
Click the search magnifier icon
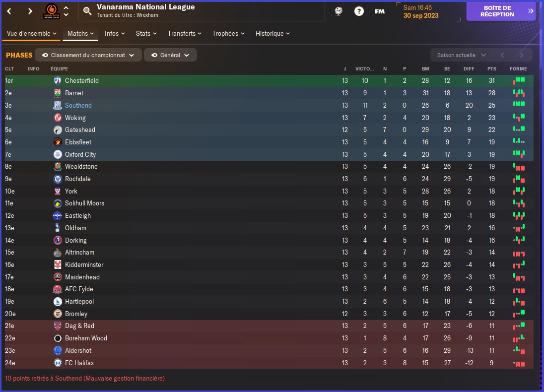point(87,11)
